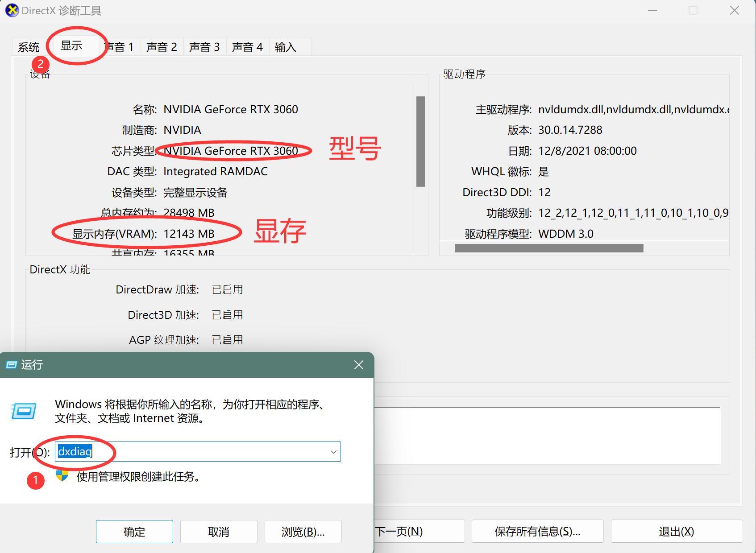The height and width of the screenshot is (553, 756).
Task: Click the DirectX diagnostic tool title icon
Action: 12,10
